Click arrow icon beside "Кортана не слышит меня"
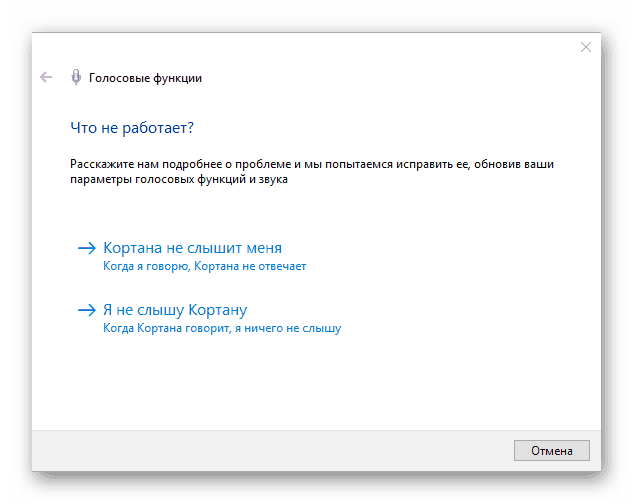 coord(86,248)
